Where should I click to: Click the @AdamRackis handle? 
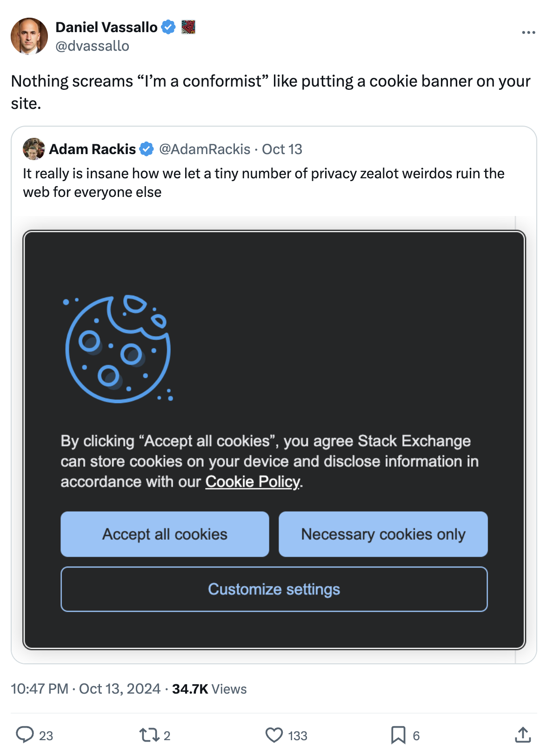(205, 149)
